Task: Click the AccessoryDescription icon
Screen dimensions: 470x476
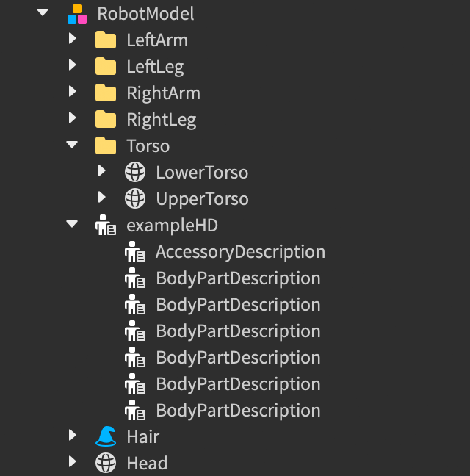Action: tap(135, 252)
